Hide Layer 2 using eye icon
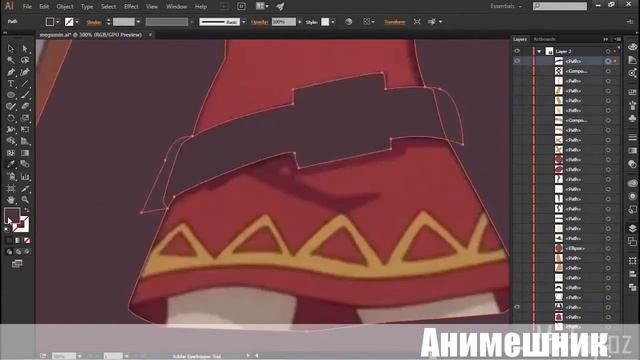640x360 pixels. 517,51
